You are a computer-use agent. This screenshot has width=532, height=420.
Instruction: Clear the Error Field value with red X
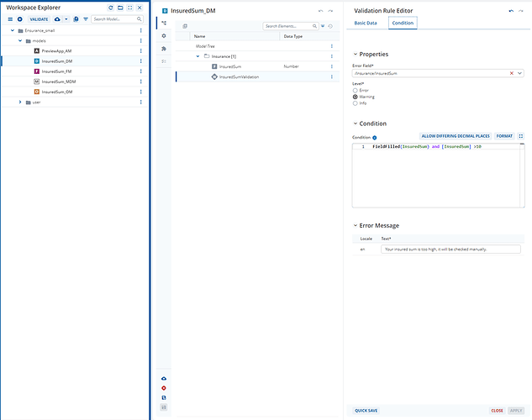pos(512,73)
